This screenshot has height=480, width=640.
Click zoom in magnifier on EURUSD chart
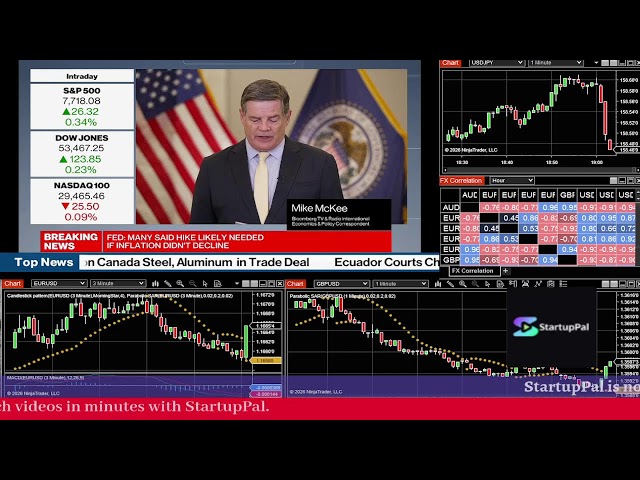180,283
